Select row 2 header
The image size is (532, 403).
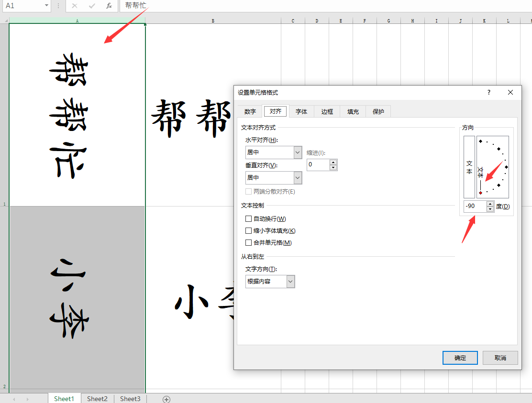click(x=4, y=298)
